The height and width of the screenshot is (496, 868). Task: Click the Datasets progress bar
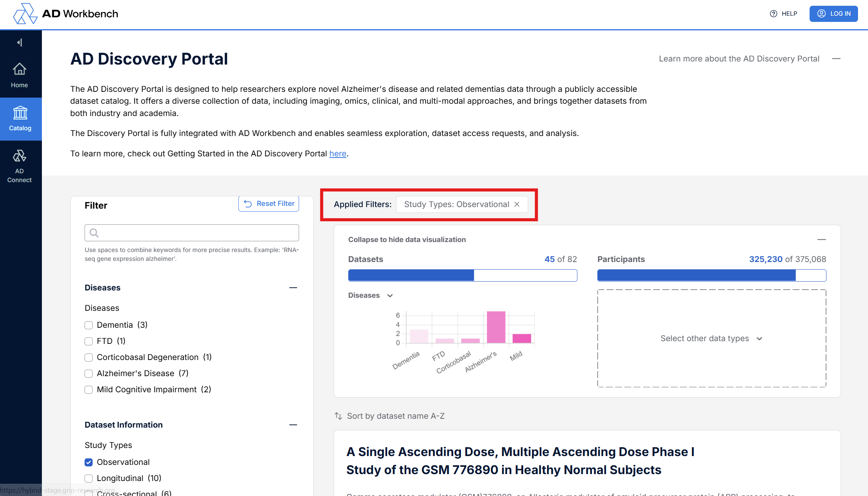pyautogui.click(x=462, y=275)
